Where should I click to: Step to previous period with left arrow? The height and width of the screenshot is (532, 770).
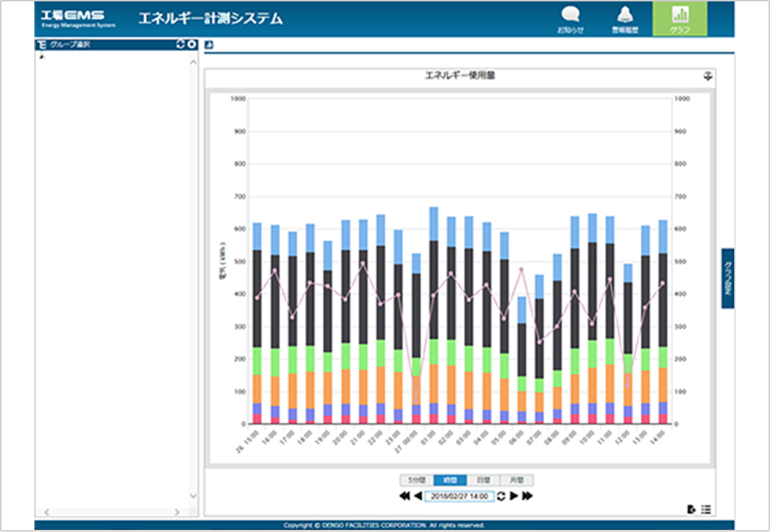click(417, 496)
